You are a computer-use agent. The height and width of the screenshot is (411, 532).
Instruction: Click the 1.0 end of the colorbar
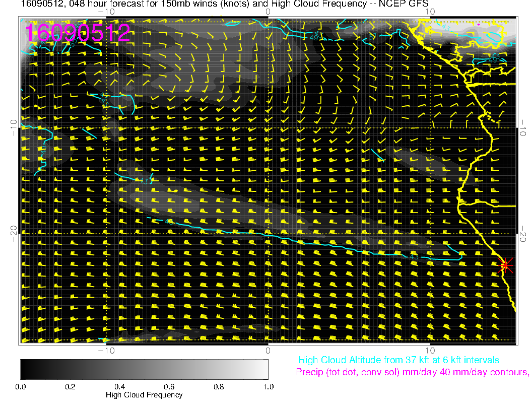268,386
